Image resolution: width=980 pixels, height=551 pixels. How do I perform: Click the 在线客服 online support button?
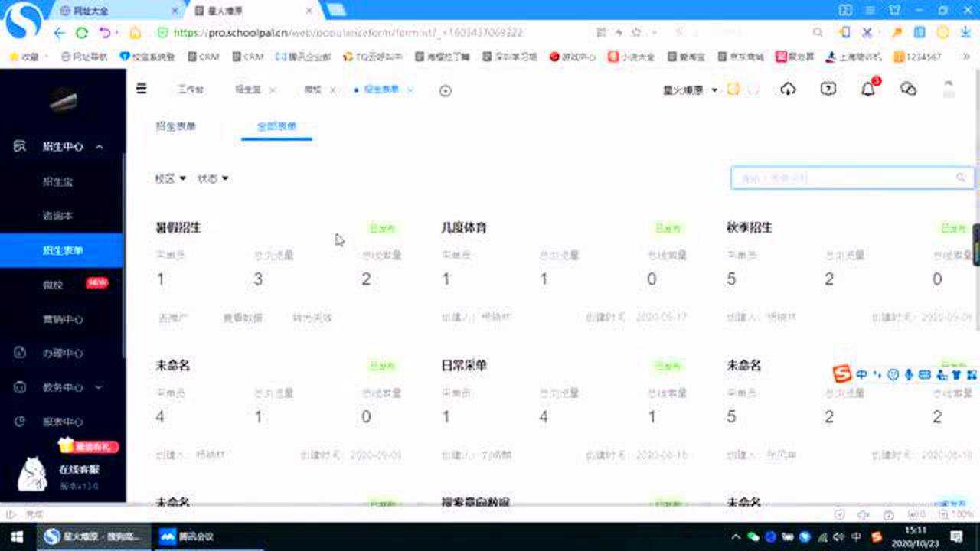point(79,469)
